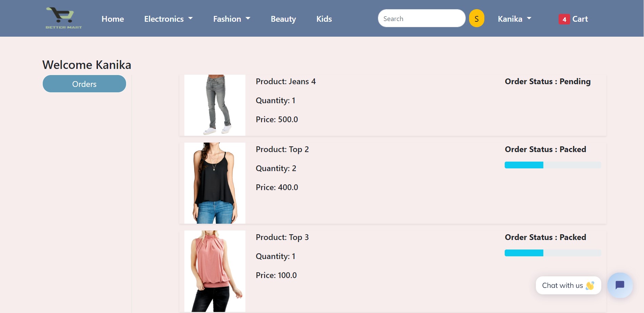Click the red cart item count badge

click(x=564, y=20)
